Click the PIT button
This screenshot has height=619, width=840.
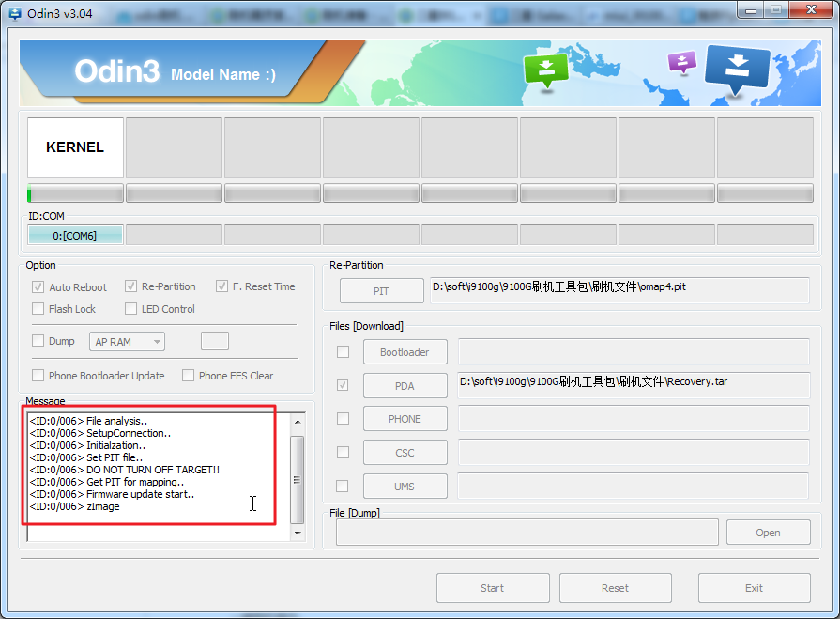[381, 291]
